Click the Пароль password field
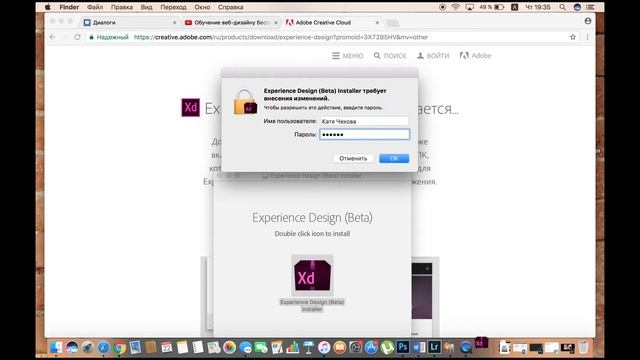The width and height of the screenshot is (640, 360). 364,134
